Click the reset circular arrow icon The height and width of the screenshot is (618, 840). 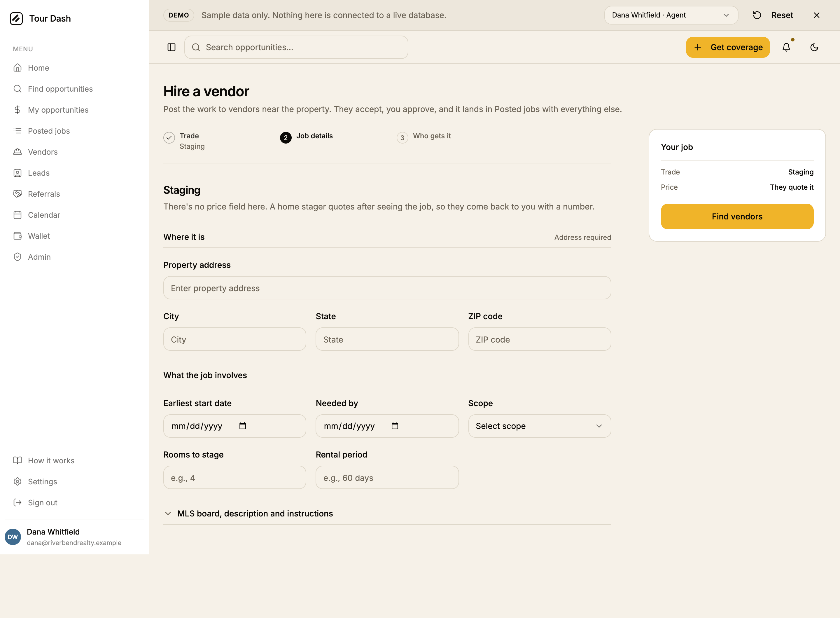[757, 15]
